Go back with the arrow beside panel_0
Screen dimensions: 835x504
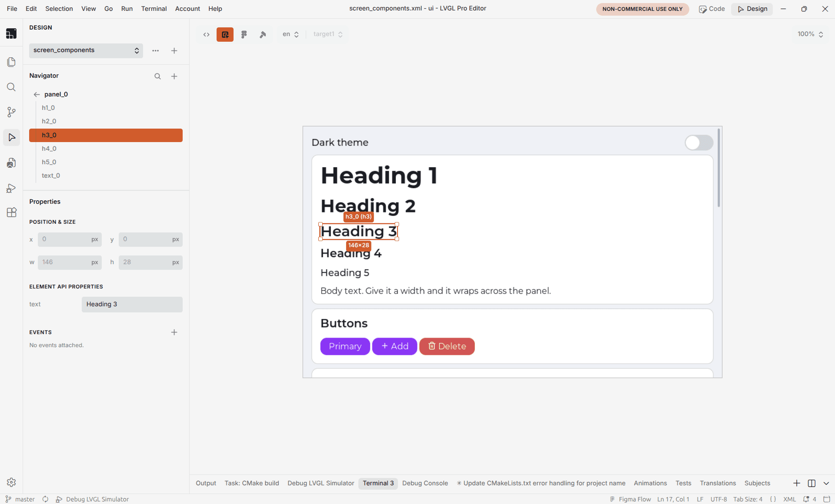tap(37, 94)
